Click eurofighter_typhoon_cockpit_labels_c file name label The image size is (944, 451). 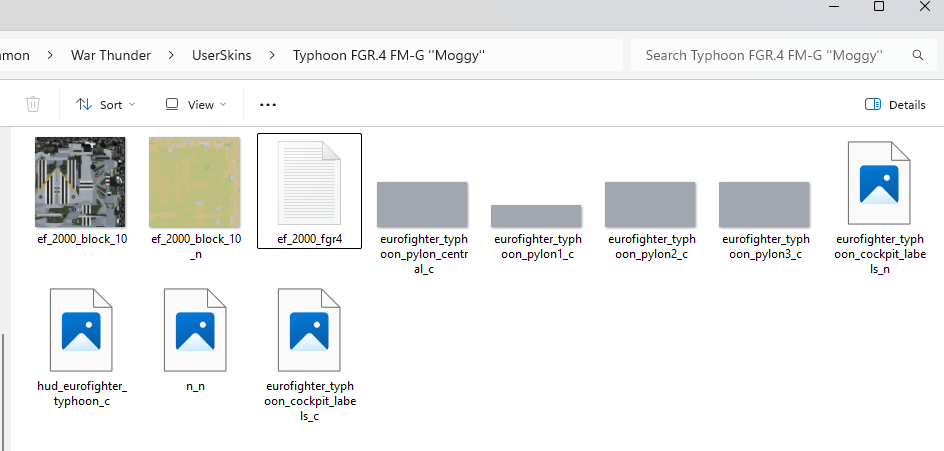pos(310,400)
